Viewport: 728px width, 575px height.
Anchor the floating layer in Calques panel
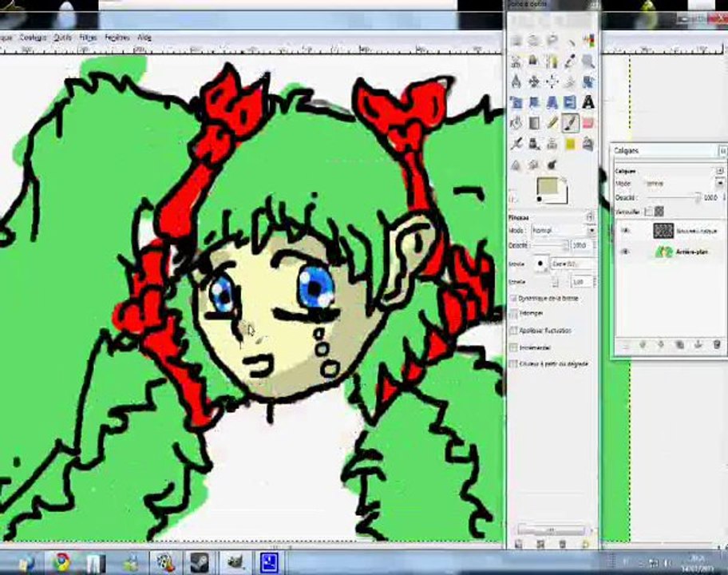coord(698,345)
